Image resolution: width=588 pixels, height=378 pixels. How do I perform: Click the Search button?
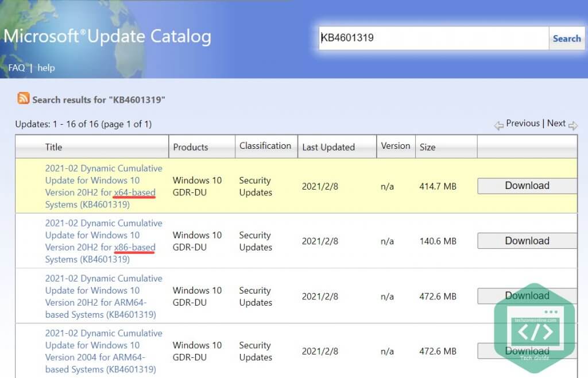pyautogui.click(x=566, y=38)
